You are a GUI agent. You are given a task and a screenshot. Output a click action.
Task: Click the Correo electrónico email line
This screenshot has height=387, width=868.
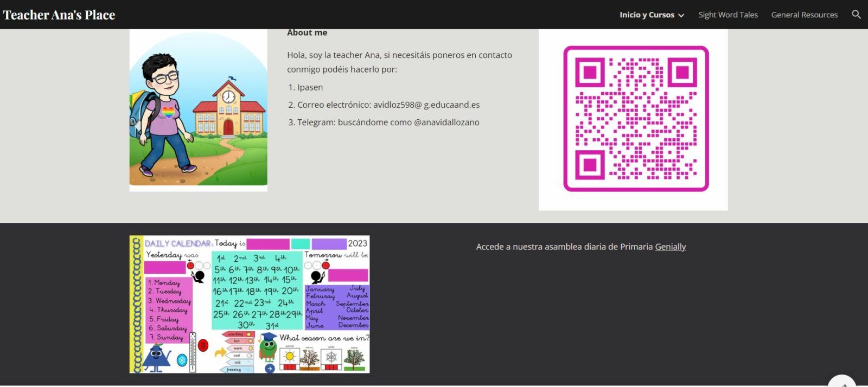[388, 105]
